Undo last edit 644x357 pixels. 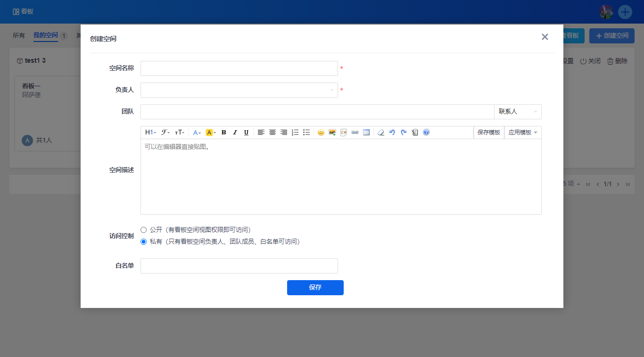[392, 133]
